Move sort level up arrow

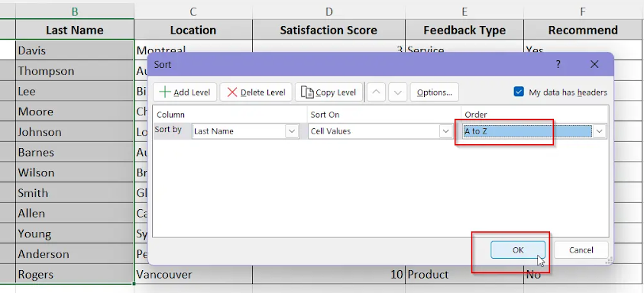click(376, 92)
